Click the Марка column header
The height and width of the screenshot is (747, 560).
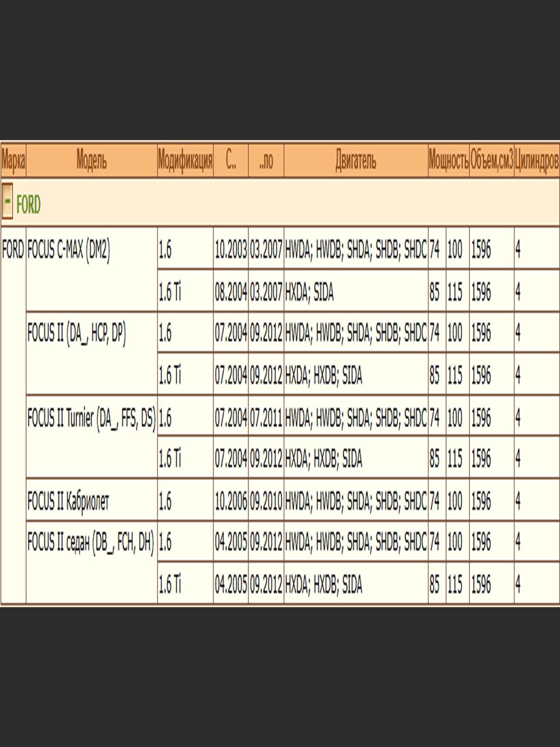tap(13, 160)
